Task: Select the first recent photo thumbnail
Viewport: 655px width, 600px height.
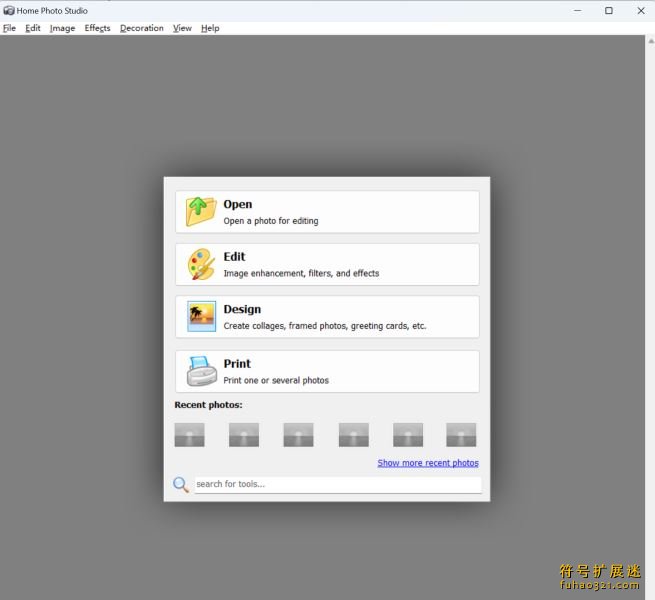Action: pos(189,435)
